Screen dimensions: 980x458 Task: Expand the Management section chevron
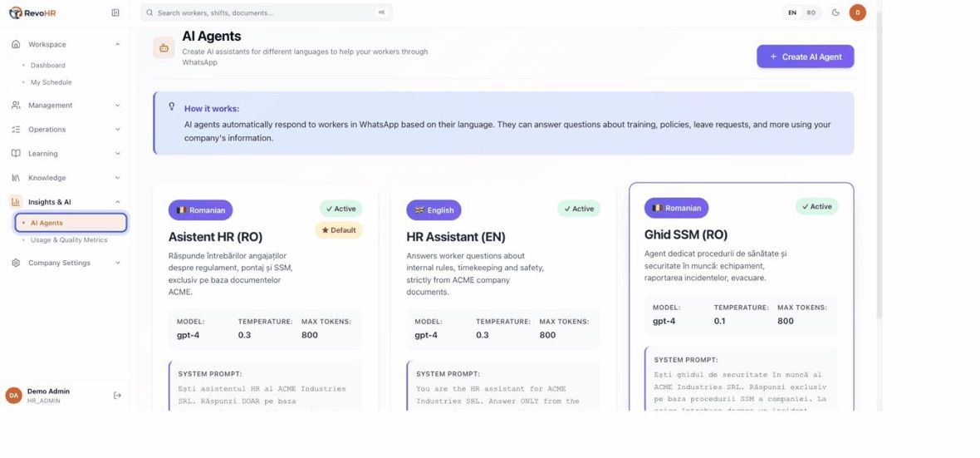117,105
